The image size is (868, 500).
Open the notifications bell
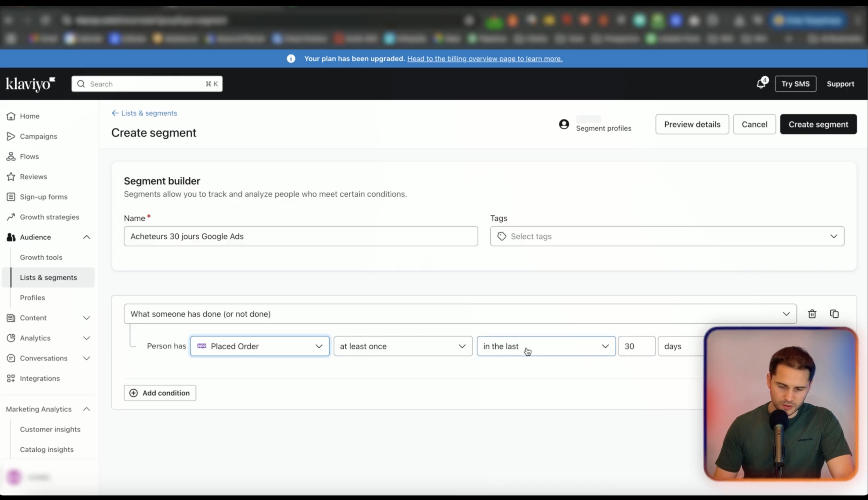click(761, 84)
